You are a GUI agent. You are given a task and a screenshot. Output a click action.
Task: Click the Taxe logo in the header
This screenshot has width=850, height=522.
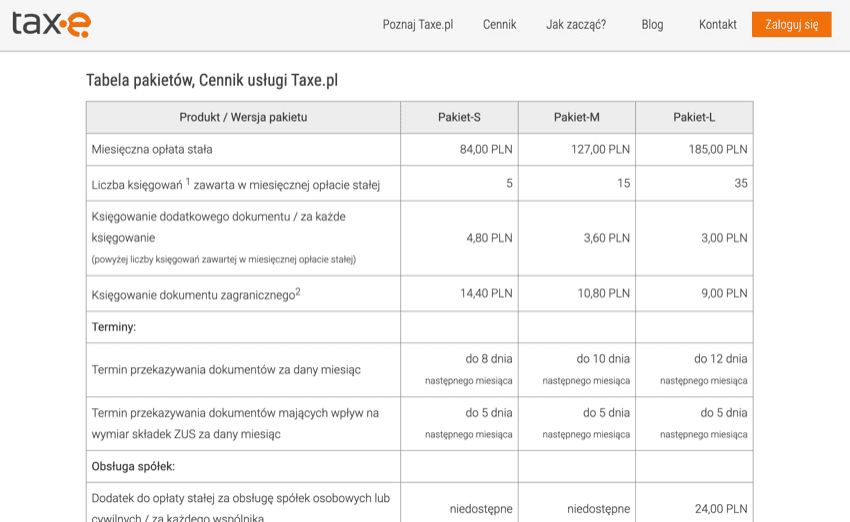(x=51, y=24)
